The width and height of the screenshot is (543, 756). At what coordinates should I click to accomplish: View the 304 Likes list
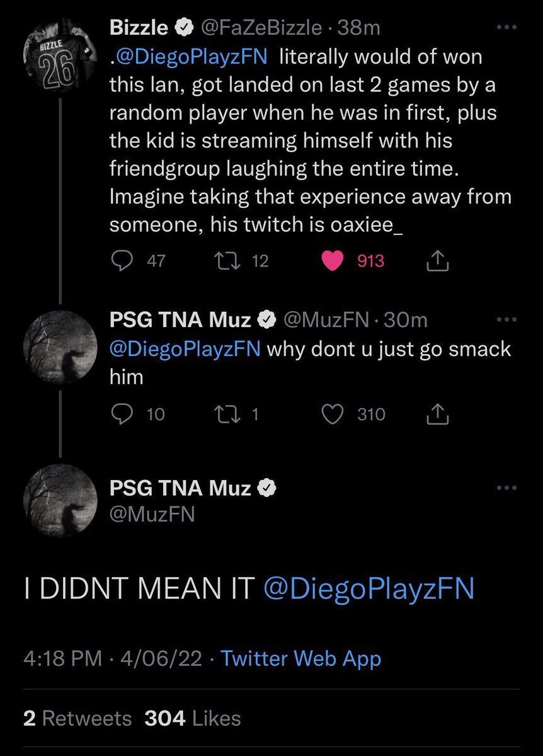pyautogui.click(x=193, y=718)
